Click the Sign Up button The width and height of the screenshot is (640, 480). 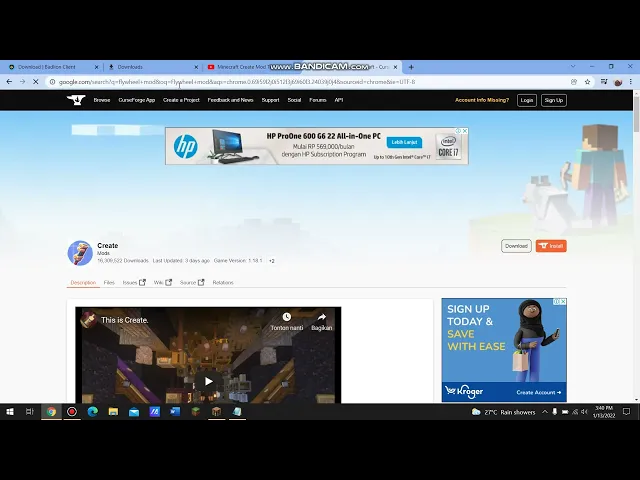coord(553,100)
